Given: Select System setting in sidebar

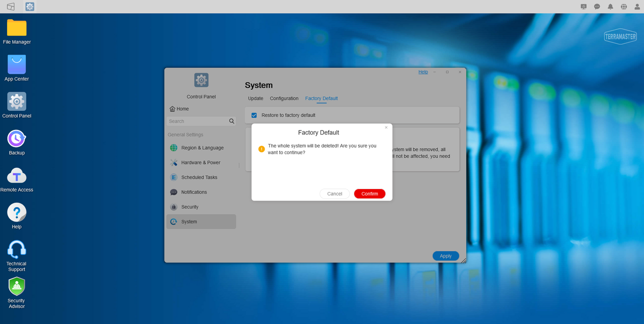Looking at the screenshot, I should [x=201, y=222].
